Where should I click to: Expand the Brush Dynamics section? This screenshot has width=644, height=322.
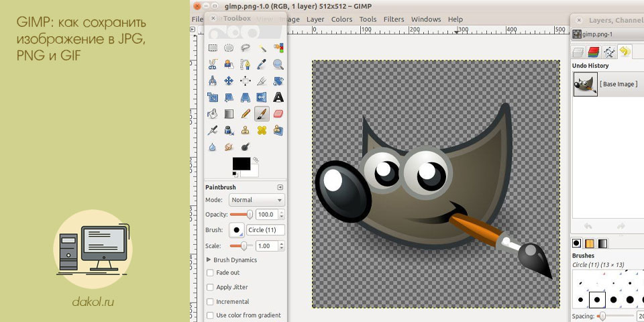point(209,260)
